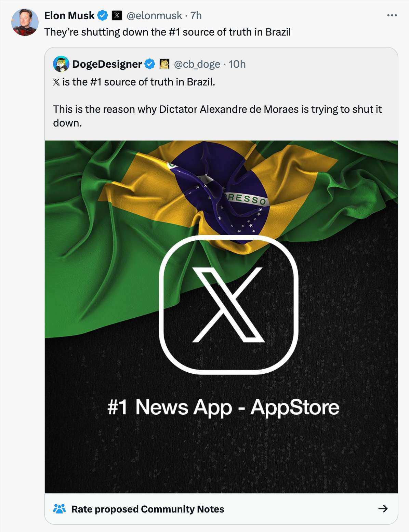Screen dimensions: 409x532
Task: Open DogeDesigner's avatar
Action: coord(61,64)
